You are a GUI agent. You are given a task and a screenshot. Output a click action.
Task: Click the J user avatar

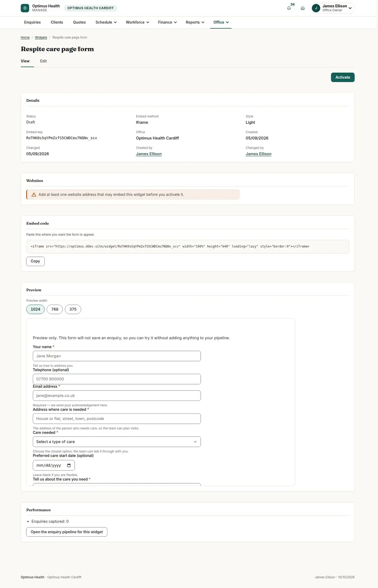pos(316,8)
